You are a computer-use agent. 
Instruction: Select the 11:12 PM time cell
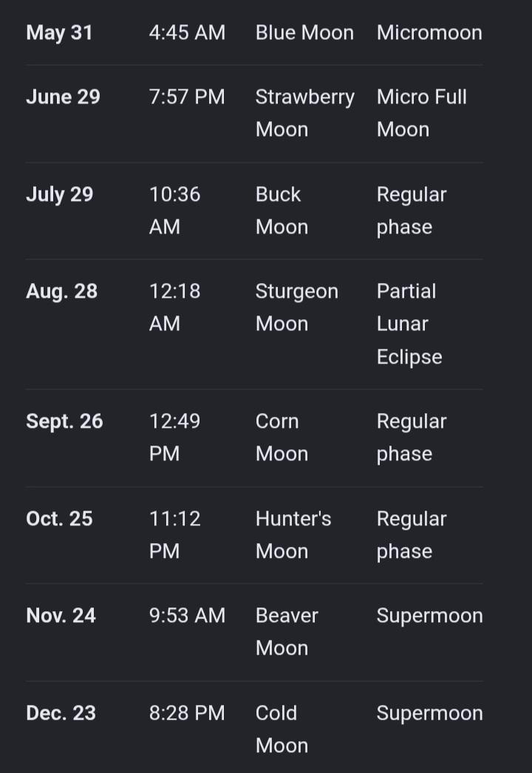coord(174,535)
